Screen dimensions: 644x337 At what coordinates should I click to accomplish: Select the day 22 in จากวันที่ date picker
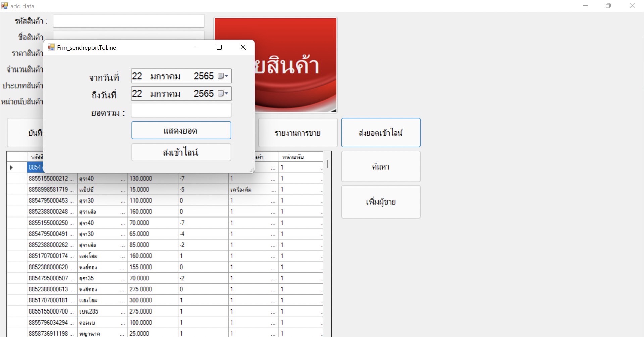click(137, 76)
